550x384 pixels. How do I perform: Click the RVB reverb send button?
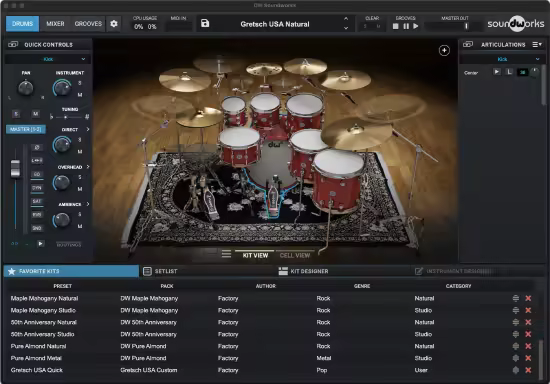click(37, 215)
